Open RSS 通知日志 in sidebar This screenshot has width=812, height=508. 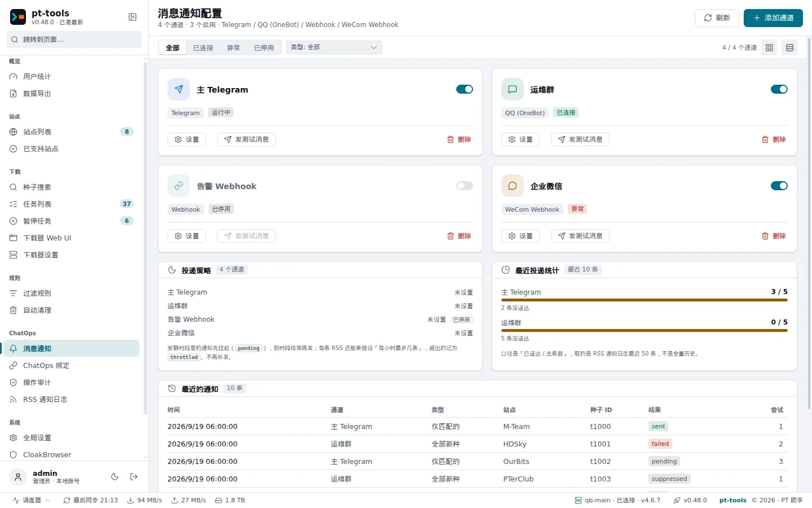(x=71, y=400)
